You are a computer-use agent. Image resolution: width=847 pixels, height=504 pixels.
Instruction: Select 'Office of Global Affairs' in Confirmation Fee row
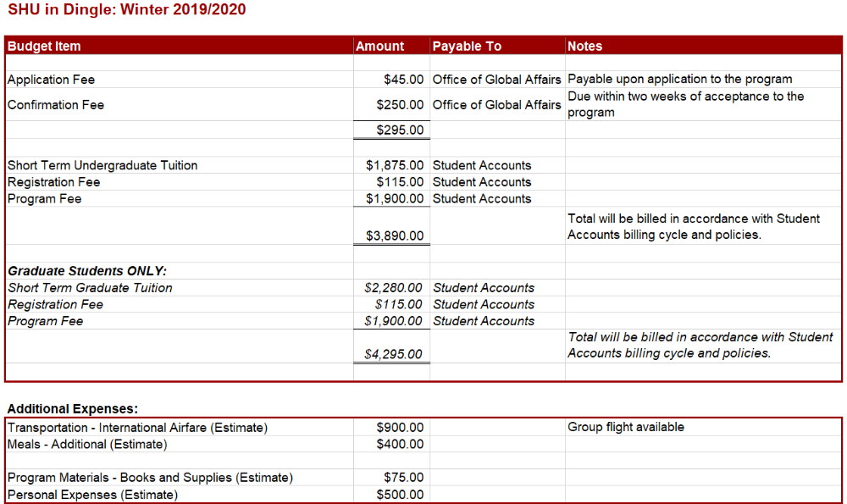click(497, 105)
